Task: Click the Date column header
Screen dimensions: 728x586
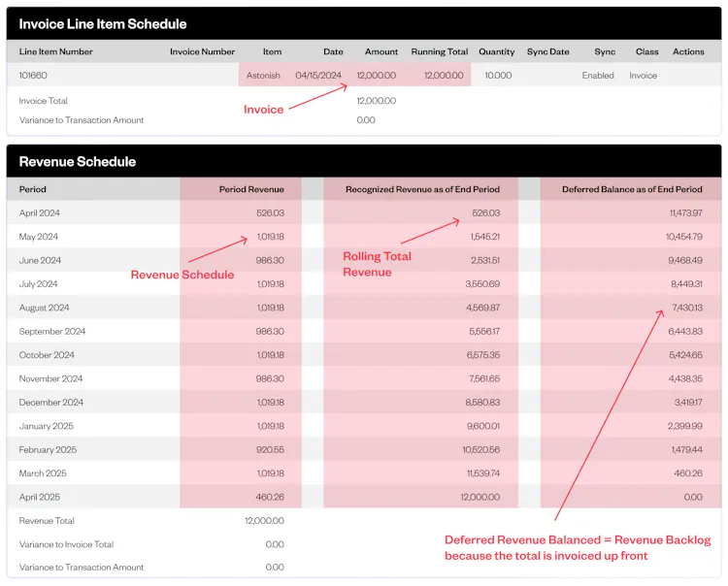Action: (333, 52)
